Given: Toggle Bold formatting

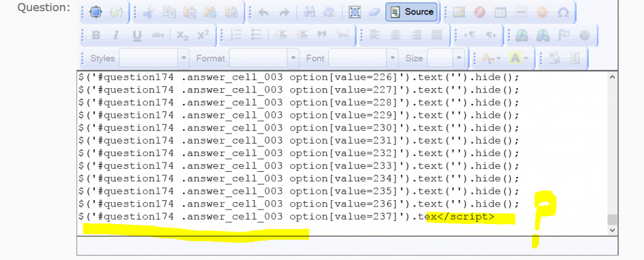Looking at the screenshot, I should click(96, 35).
